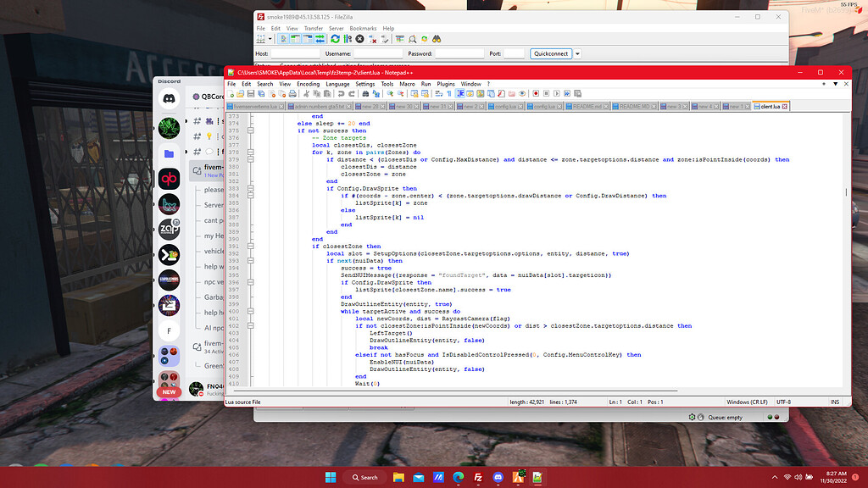Open FileZilla remote file search binoculars
Image resolution: width=868 pixels, height=488 pixels.
437,39
